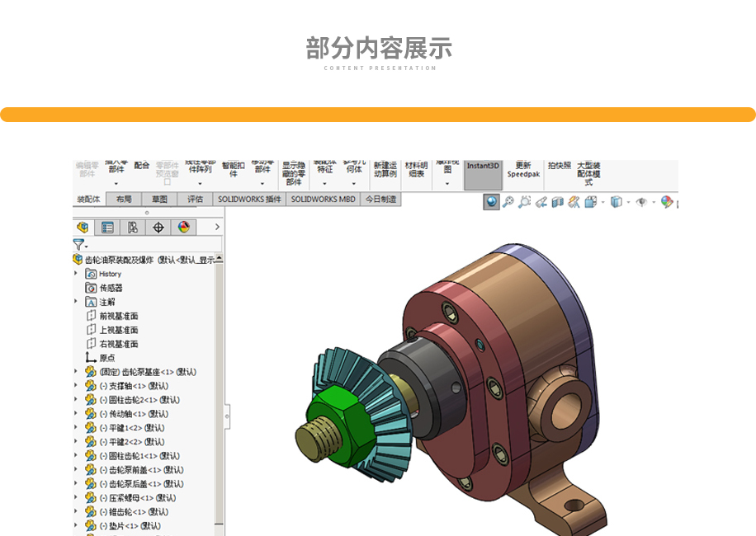Viewport: 756px width, 536px height.
Task: Expand the 齿轮泵前盖<1> node
Action: (x=76, y=469)
